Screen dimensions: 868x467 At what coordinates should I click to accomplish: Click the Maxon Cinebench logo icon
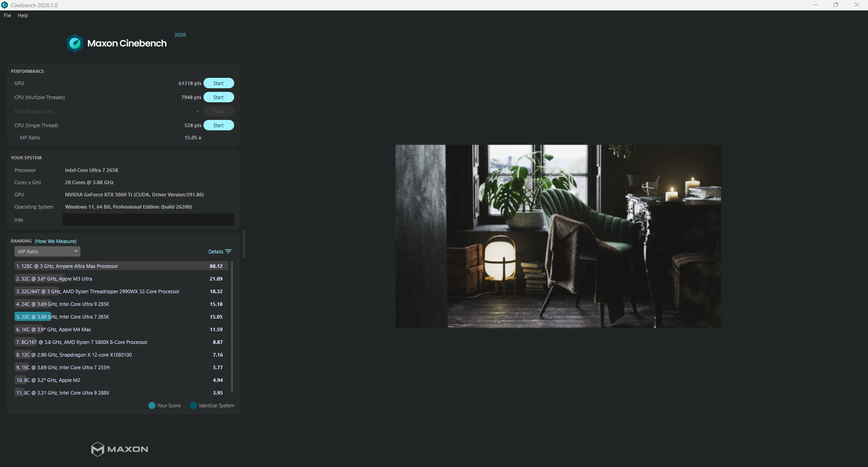[x=75, y=43]
